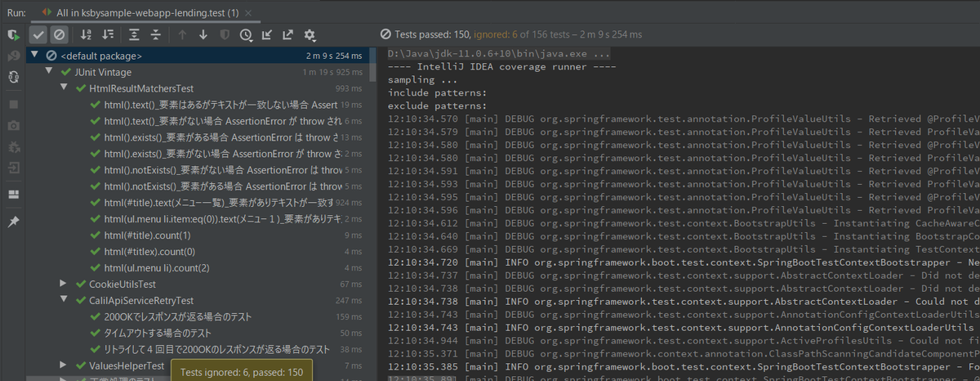Click the Rerun Failed Tests icon

point(13,56)
